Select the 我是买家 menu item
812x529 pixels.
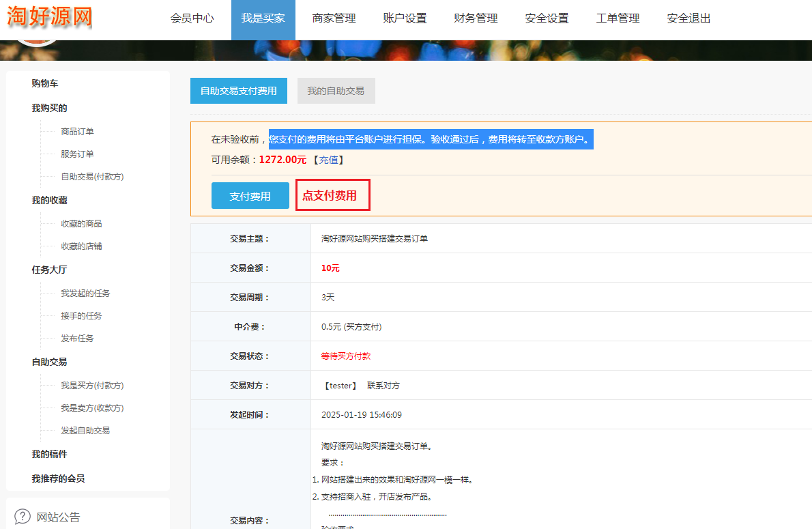click(x=263, y=18)
